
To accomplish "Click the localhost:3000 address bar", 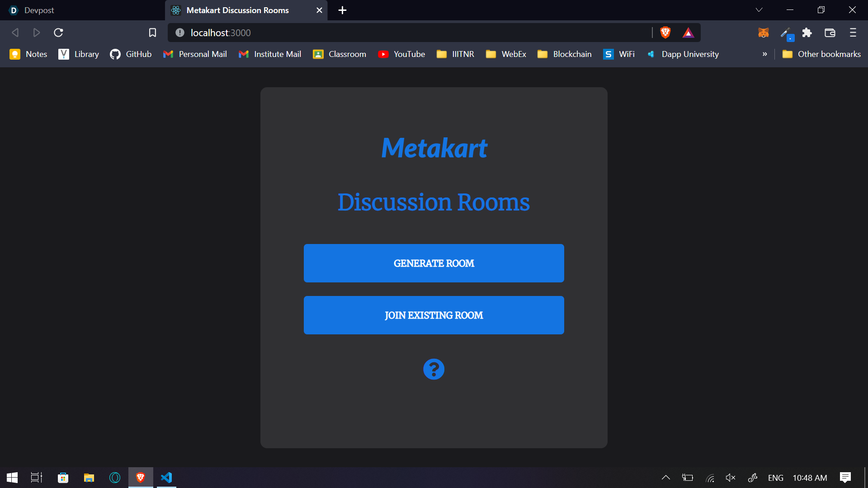I will pos(407,33).
